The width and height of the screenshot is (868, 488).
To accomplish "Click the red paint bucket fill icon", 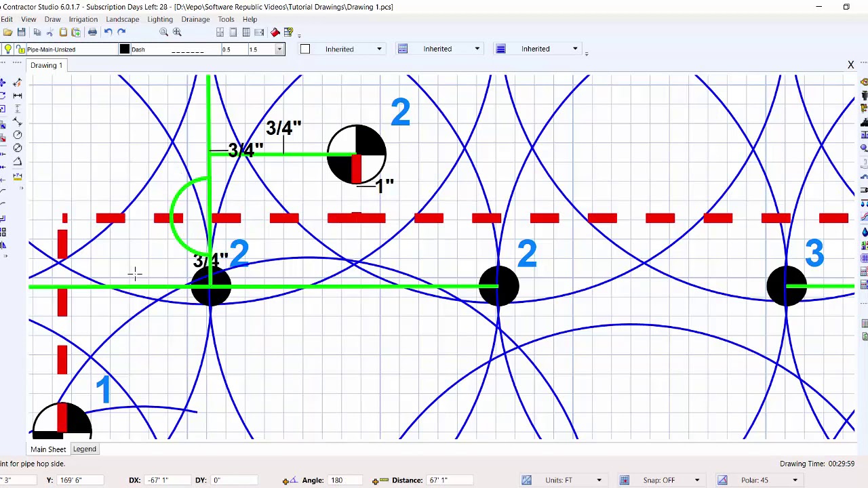I will tap(275, 33).
